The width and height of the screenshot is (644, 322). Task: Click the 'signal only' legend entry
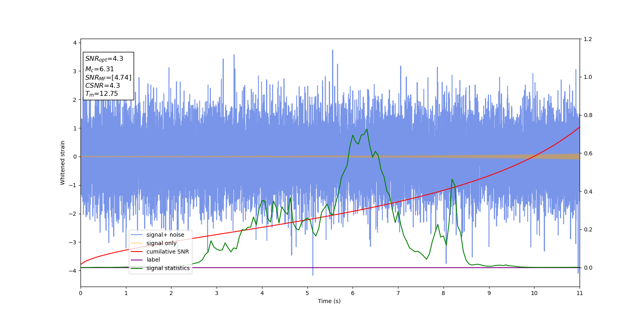161,243
